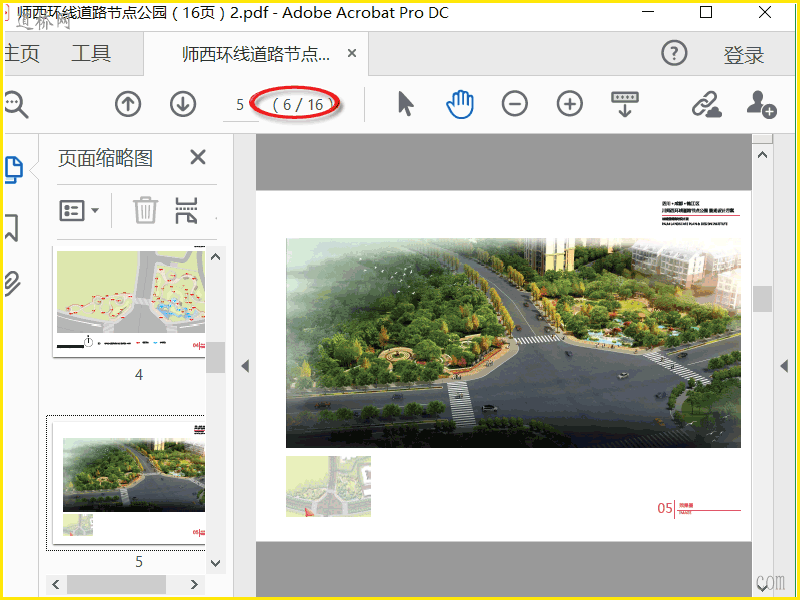The image size is (800, 600).
Task: Click the insert/extract pages icon
Action: tap(186, 210)
